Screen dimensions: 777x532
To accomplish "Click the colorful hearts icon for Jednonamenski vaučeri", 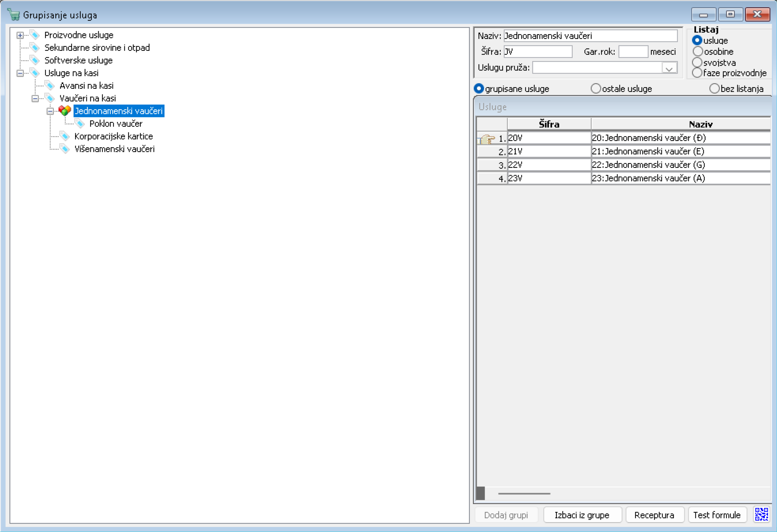I will click(x=65, y=111).
